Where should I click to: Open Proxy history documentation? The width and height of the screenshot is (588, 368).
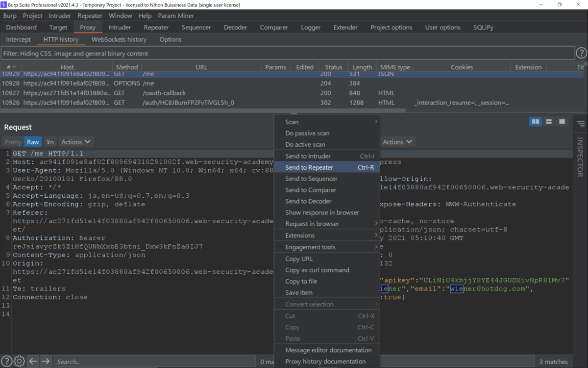click(327, 361)
